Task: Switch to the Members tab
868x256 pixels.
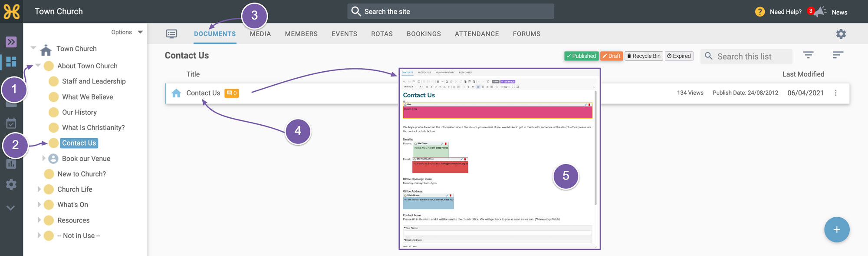Action: point(301,34)
